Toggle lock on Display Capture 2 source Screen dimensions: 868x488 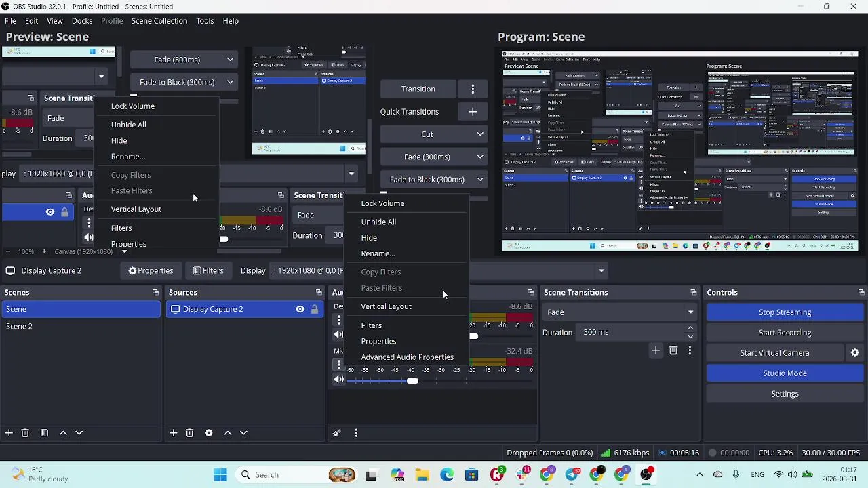click(x=315, y=309)
